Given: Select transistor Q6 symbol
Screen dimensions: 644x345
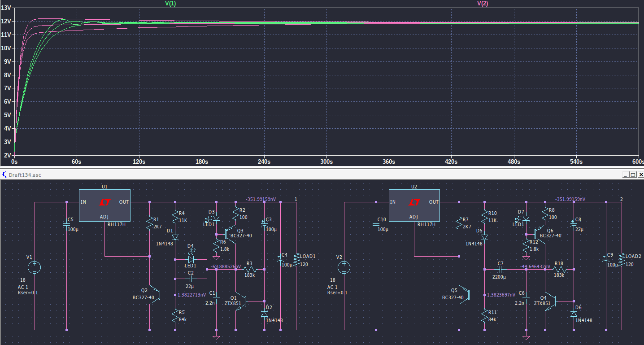Looking at the screenshot, I should [x=540, y=233].
